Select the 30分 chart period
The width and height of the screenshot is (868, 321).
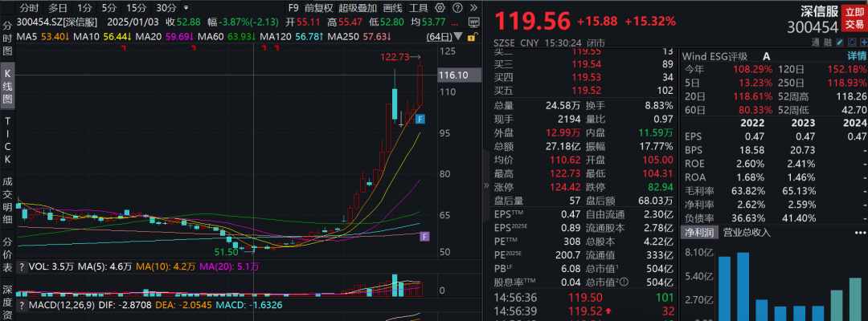click(x=166, y=8)
